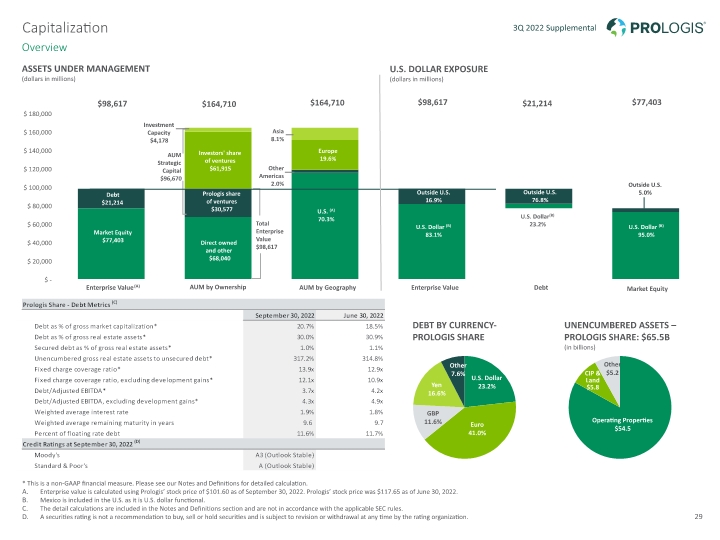The image size is (720, 540).
Task: Click the AUM by Geography axis label
Action: [x=327, y=287]
